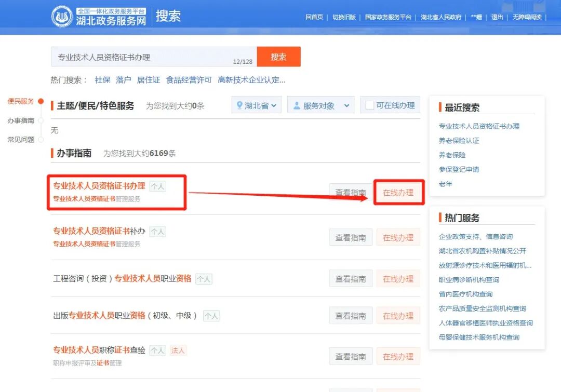
Task: Tick the 可在线办理 checkbox
Action: click(x=370, y=105)
